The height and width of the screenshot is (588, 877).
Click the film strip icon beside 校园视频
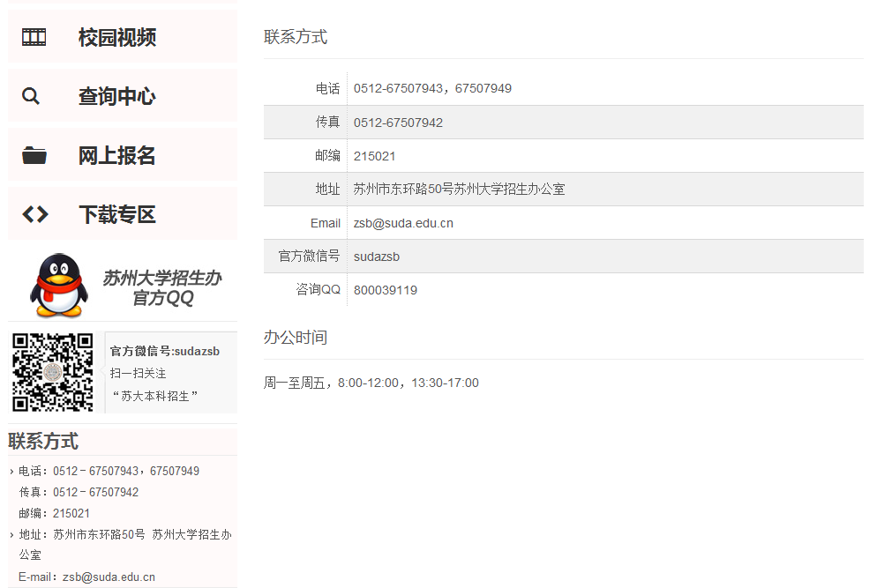tap(34, 37)
